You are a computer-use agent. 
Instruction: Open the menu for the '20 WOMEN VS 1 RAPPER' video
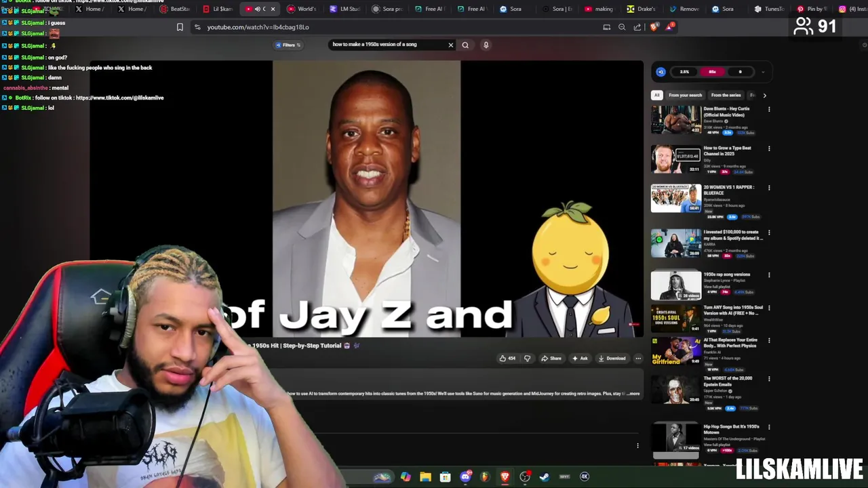click(768, 188)
